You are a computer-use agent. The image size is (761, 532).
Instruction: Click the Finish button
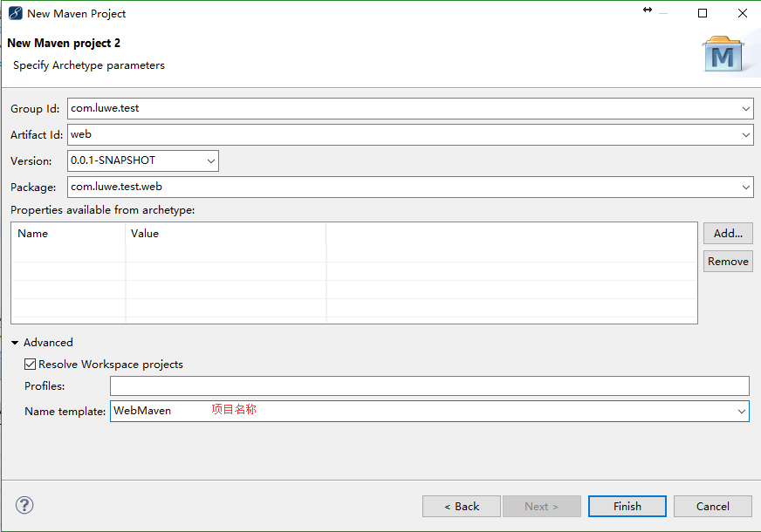pos(627,507)
